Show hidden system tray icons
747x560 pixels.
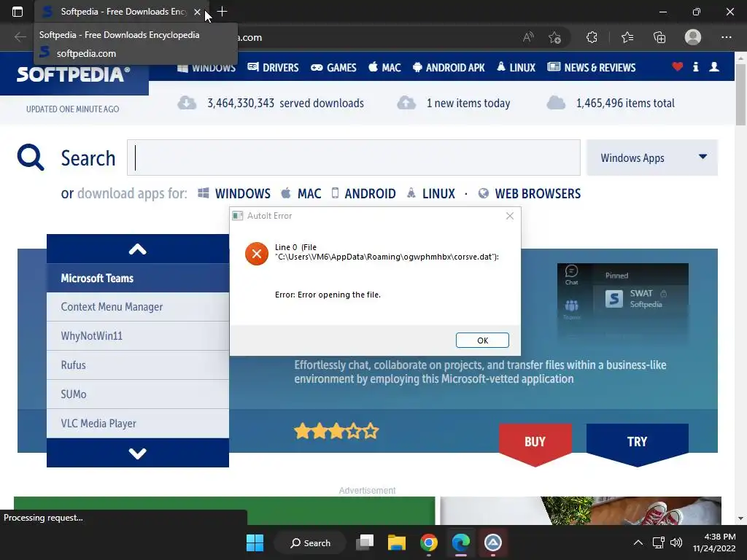click(638, 542)
